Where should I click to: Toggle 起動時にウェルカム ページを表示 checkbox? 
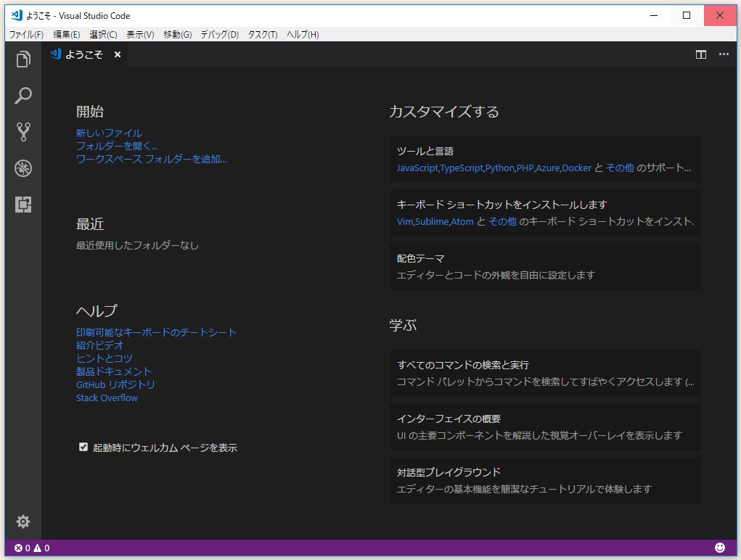click(83, 447)
